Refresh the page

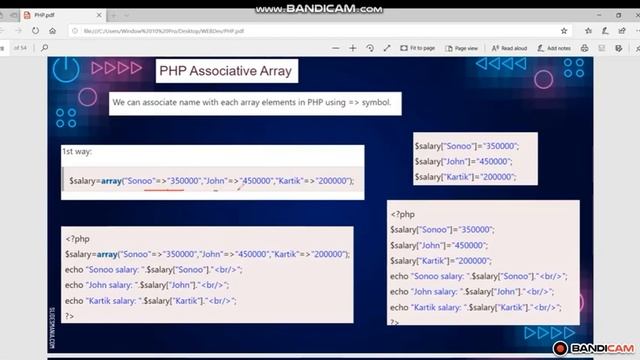(x=36, y=31)
